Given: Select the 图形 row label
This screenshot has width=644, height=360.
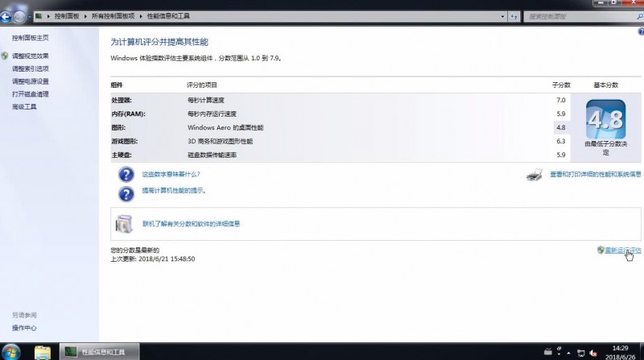Looking at the screenshot, I should (118, 127).
